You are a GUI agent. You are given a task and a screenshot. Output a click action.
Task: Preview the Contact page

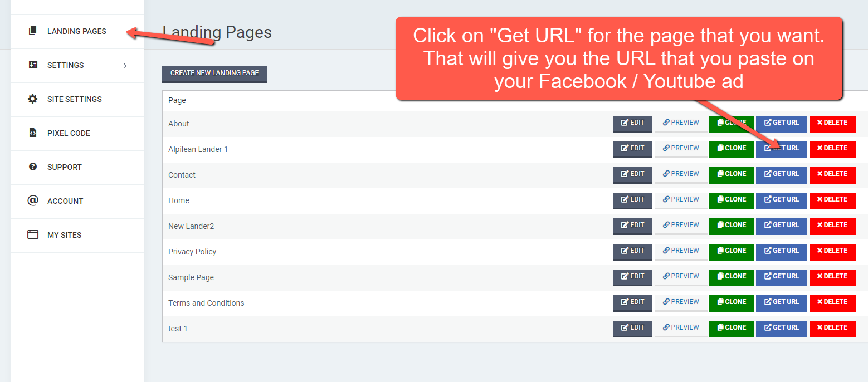pos(681,174)
